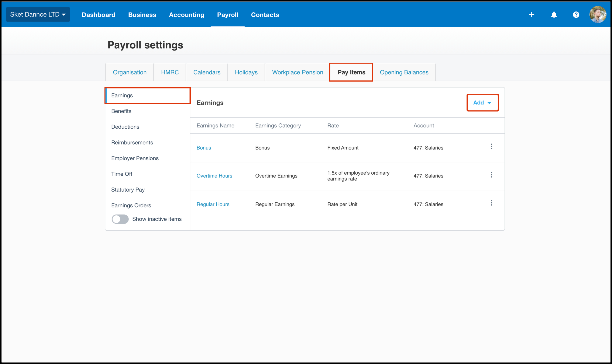Select Employer Pensions in the sidebar

[148, 158]
